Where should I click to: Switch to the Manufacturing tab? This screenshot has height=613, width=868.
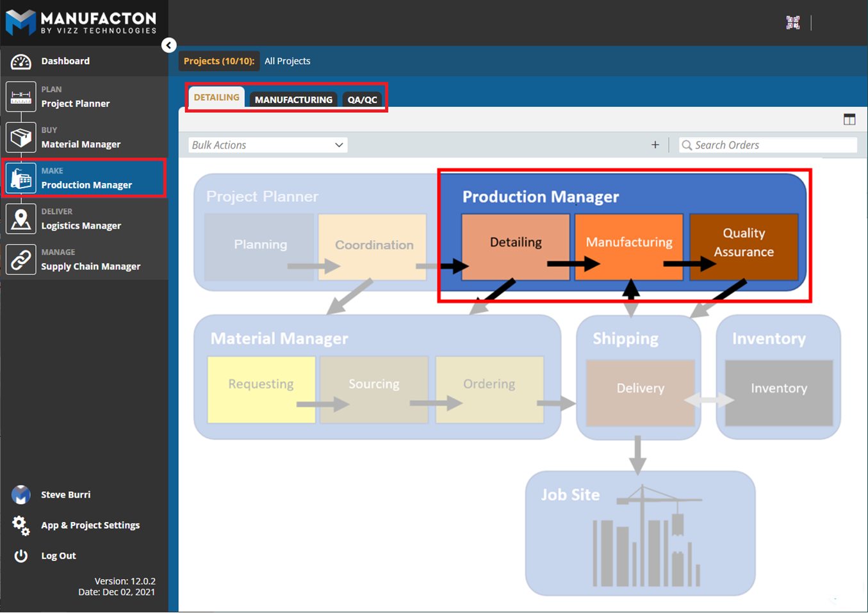coord(293,100)
